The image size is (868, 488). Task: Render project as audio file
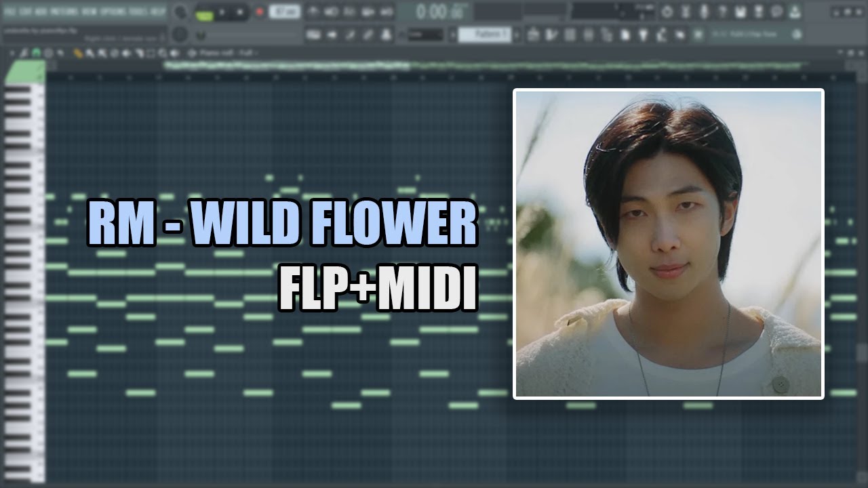758,12
